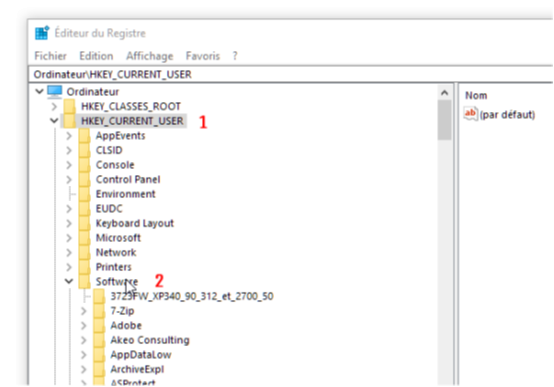Open the Edition menu
The width and height of the screenshot is (554, 387).
coord(96,56)
